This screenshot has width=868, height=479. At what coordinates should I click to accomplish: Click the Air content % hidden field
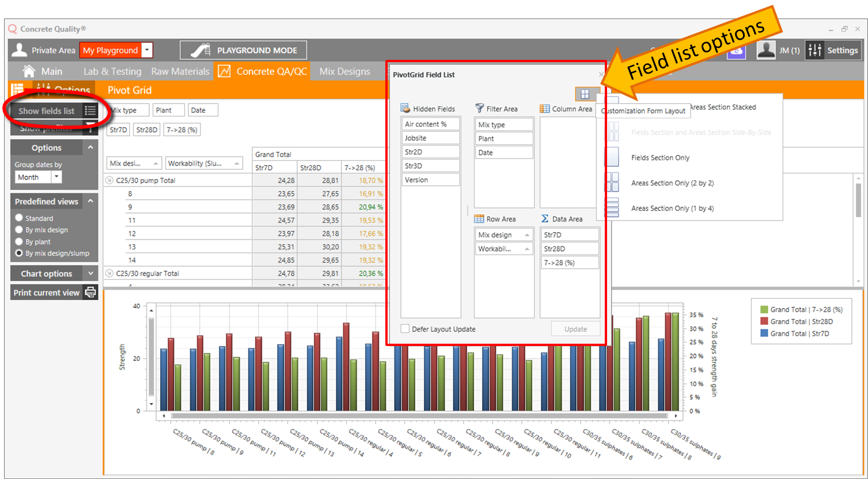[430, 124]
